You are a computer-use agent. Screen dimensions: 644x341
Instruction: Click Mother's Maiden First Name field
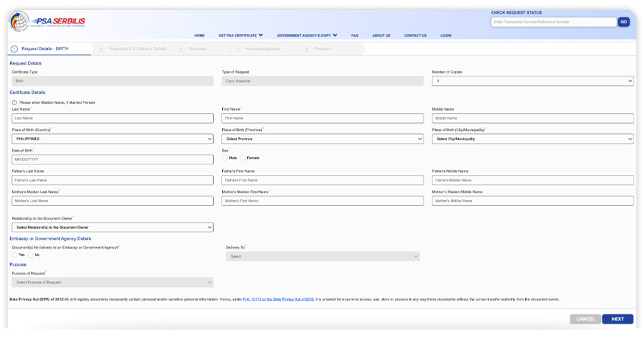[323, 201]
